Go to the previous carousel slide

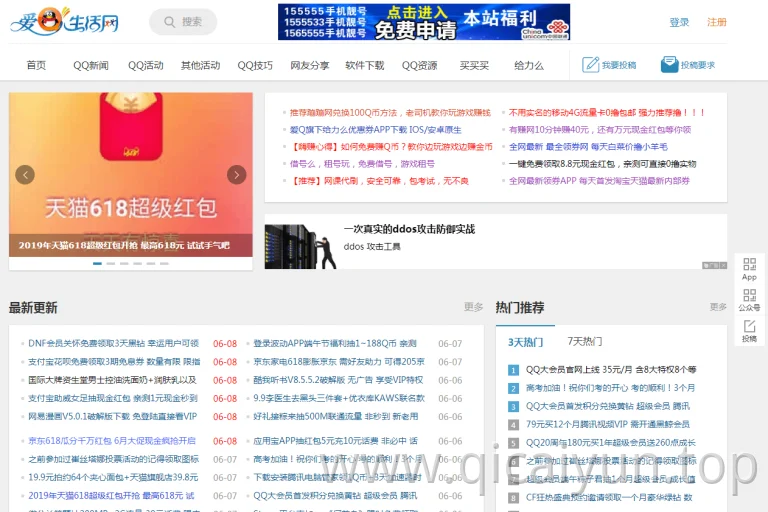click(25, 175)
